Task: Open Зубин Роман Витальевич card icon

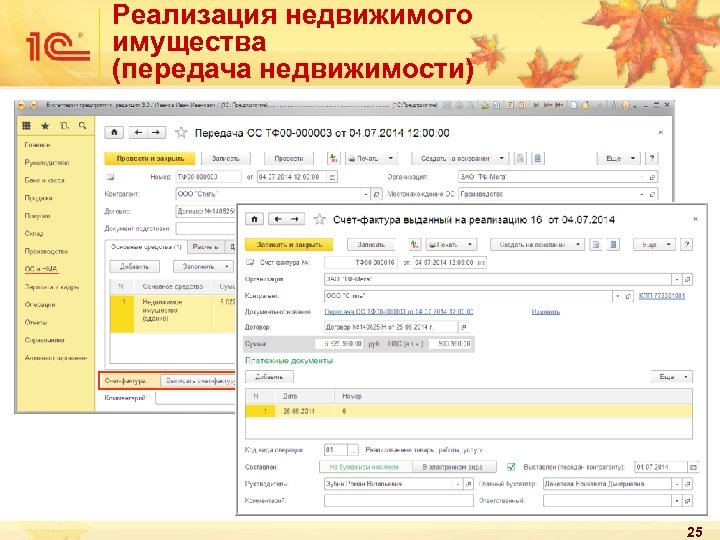Action: click(469, 484)
